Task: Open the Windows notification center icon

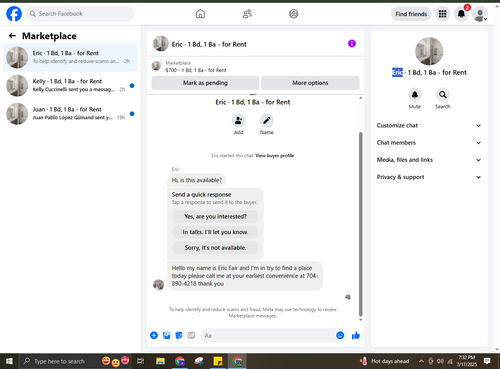Action: (x=487, y=361)
